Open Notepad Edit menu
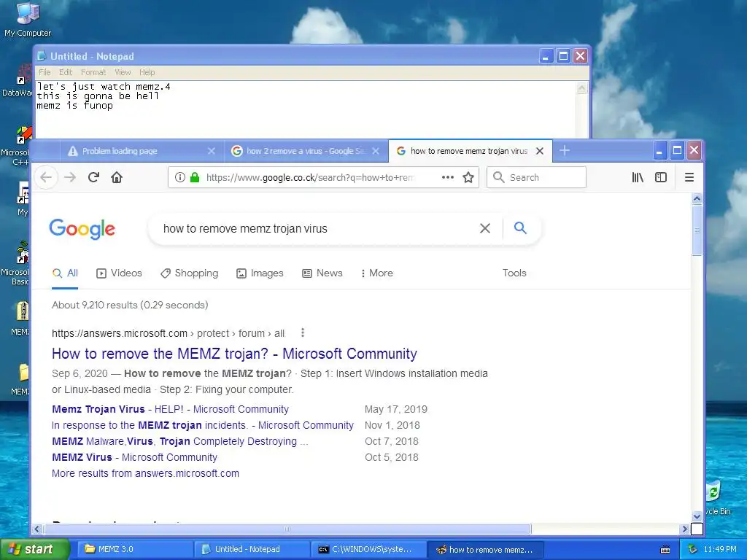This screenshot has width=747, height=560. [x=66, y=72]
